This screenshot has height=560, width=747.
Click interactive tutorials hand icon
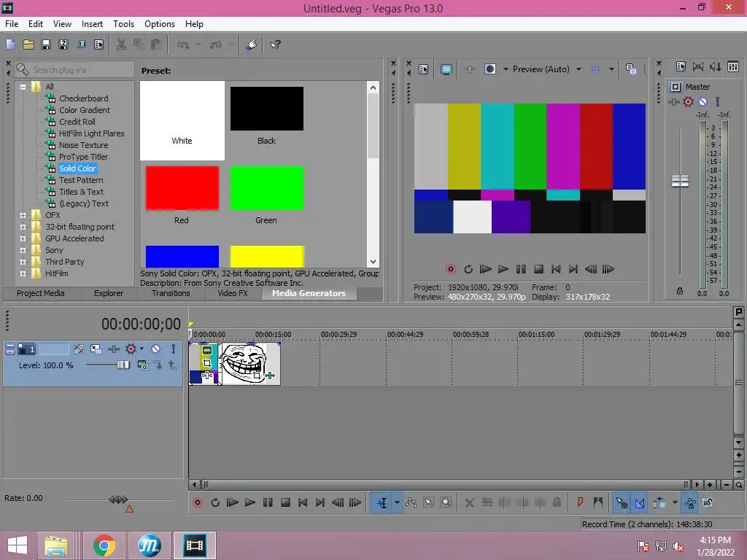[x=252, y=44]
